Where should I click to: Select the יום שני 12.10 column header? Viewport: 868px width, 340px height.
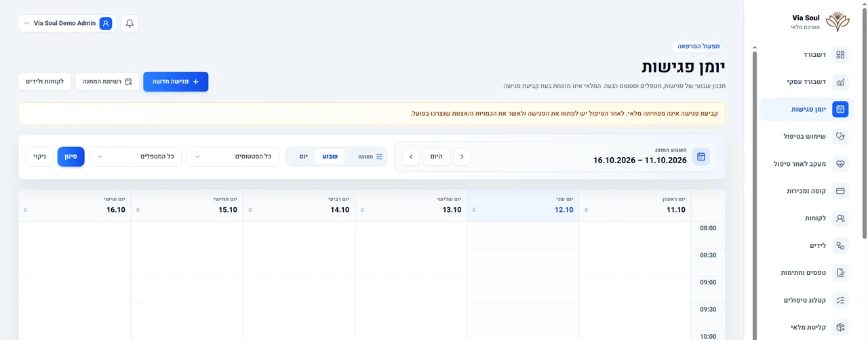523,205
